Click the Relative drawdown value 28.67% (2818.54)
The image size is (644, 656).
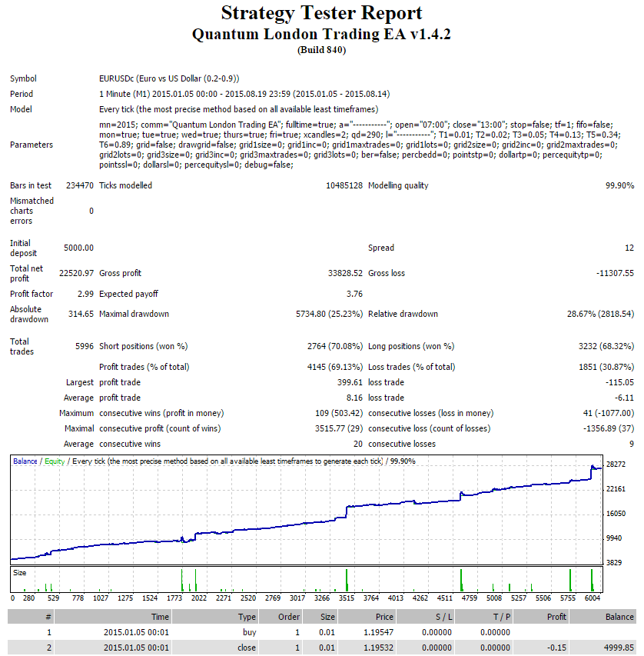(600, 315)
